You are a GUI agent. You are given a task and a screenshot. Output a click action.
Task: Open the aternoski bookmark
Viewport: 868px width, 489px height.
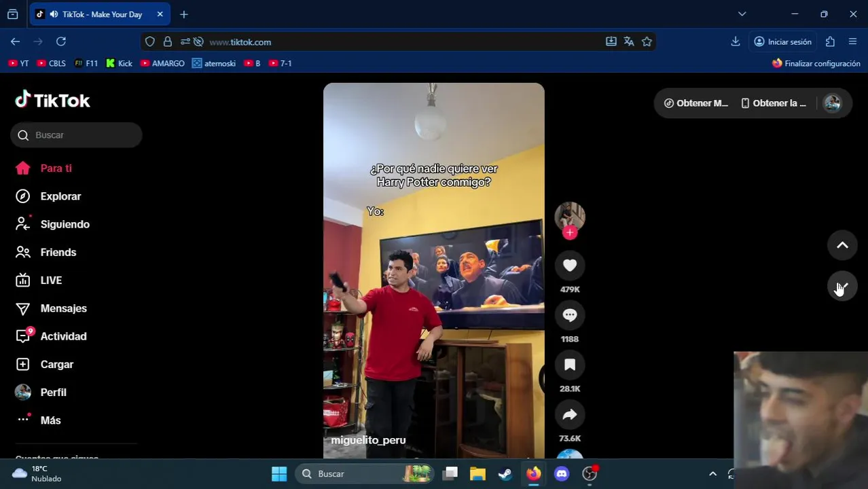pyautogui.click(x=214, y=63)
